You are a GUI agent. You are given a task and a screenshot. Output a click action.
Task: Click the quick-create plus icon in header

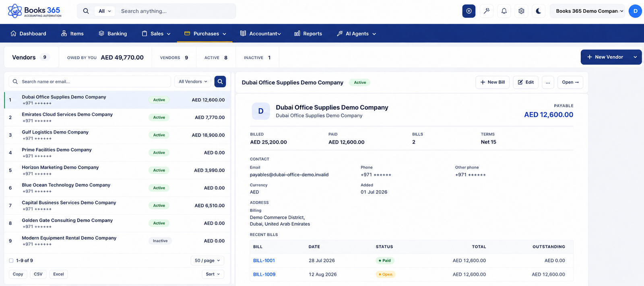click(x=469, y=11)
